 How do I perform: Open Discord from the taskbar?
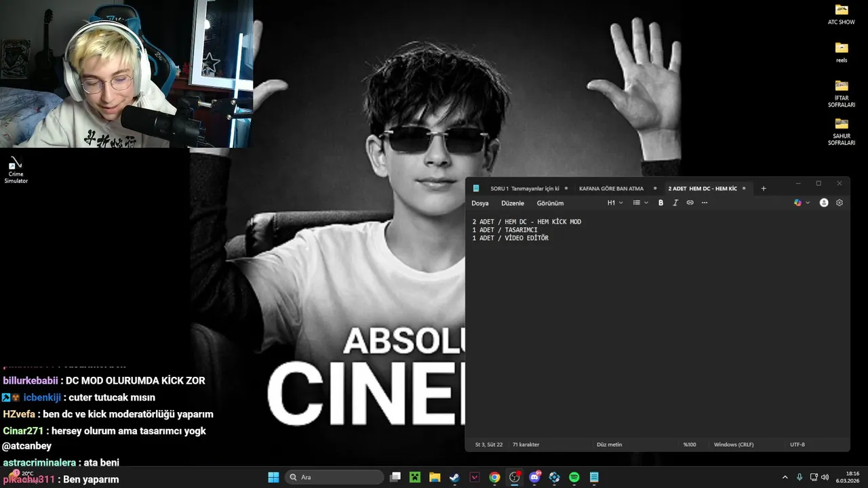[x=534, y=477]
